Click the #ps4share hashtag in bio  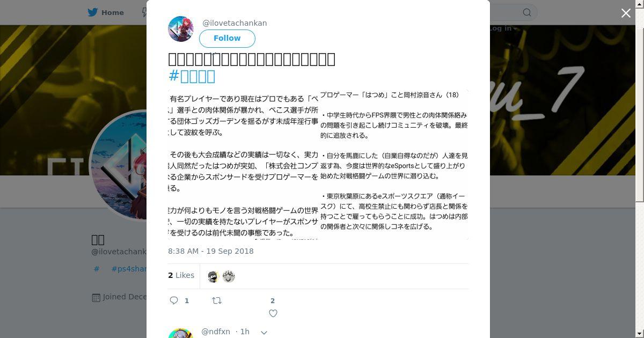(129, 269)
